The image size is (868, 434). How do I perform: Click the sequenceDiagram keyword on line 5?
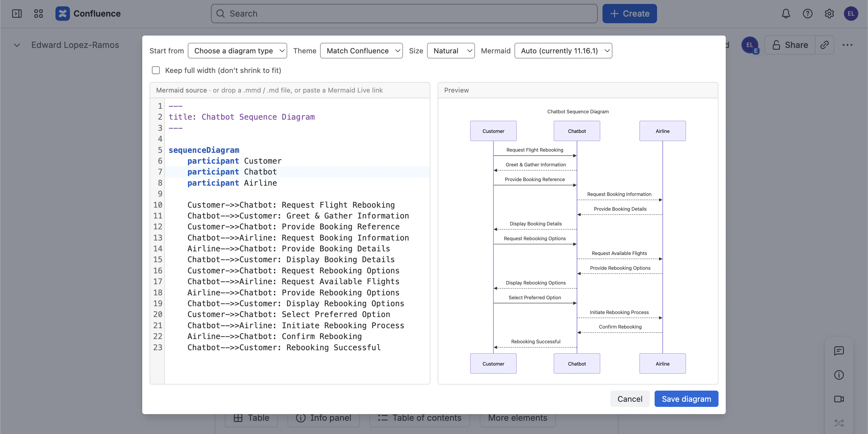[204, 150]
